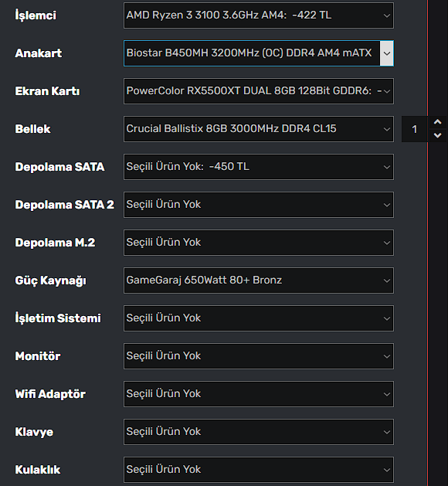Click the Depolama SATA 2 label
Image resolution: width=448 pixels, height=486 pixels.
[65, 205]
